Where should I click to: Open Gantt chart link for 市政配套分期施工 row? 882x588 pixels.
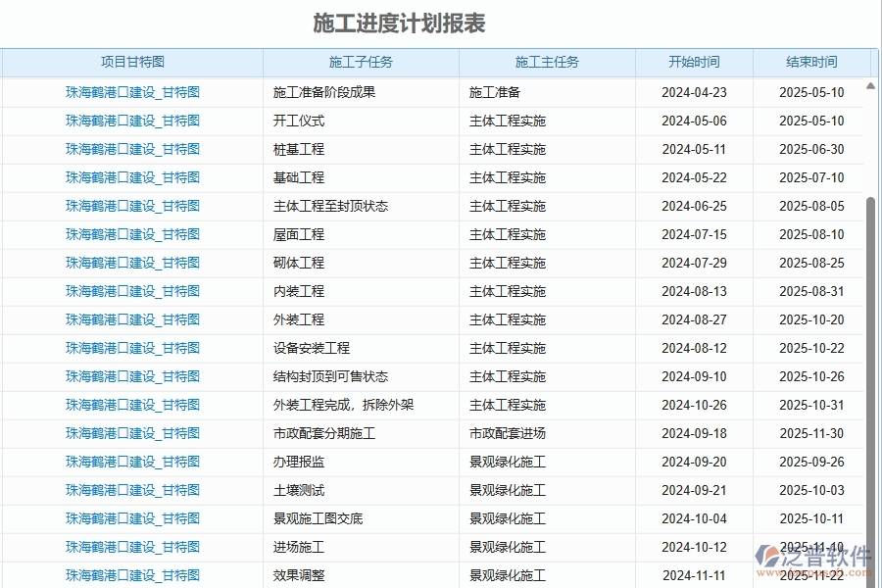click(130, 433)
